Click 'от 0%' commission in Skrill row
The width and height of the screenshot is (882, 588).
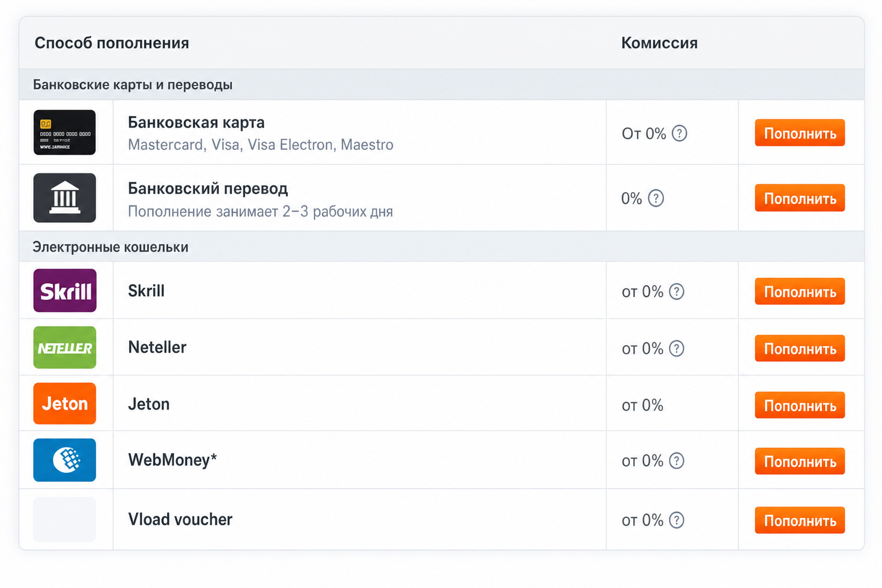click(x=643, y=292)
